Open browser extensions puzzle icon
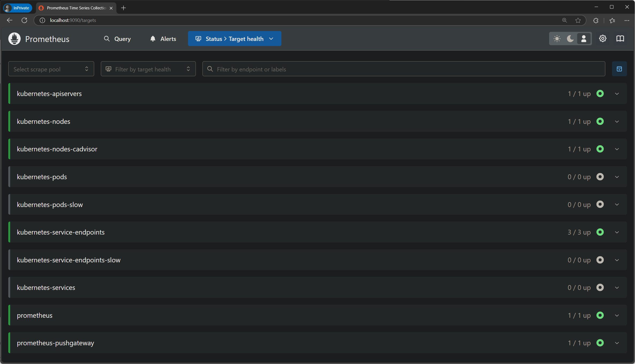The height and width of the screenshot is (364, 635). 596,20
